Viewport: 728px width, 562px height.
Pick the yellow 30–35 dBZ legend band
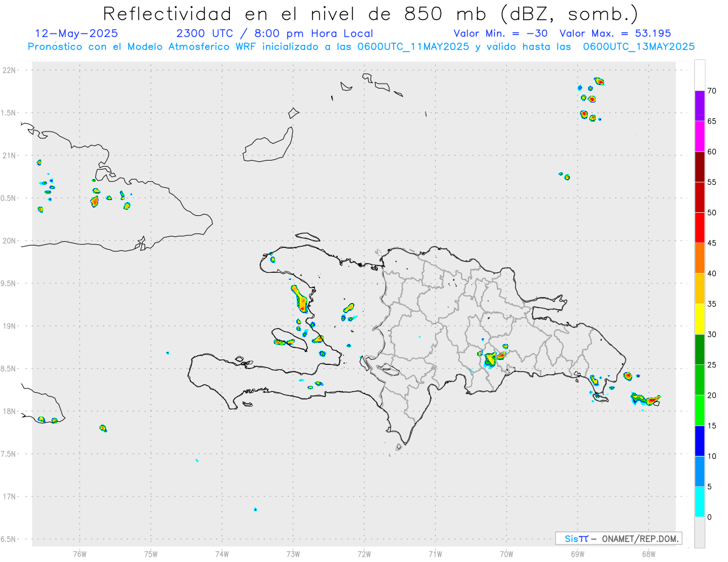(699, 319)
